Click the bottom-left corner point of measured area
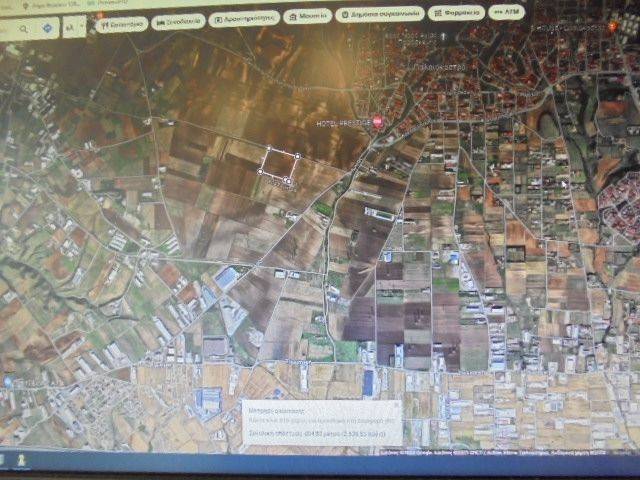 pos(261,172)
